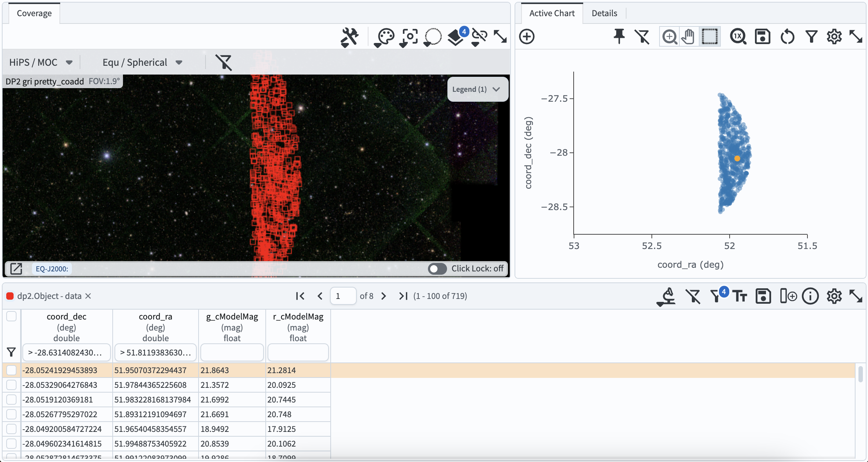This screenshot has width=868, height=462.
Task: Switch to the Active Chart tab
Action: (552, 13)
